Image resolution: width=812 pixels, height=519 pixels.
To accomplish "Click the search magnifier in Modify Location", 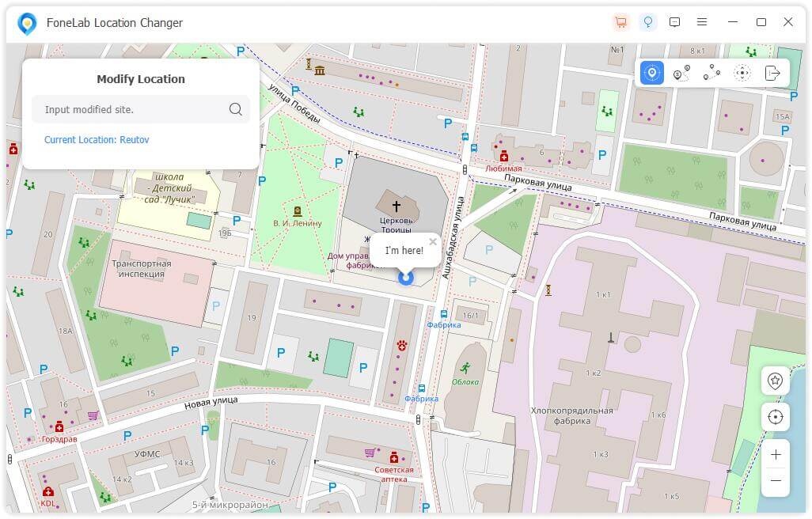I will click(236, 109).
